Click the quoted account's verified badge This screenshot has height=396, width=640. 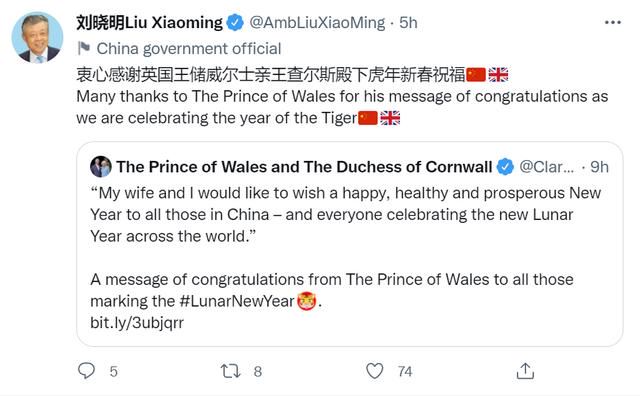pos(505,167)
